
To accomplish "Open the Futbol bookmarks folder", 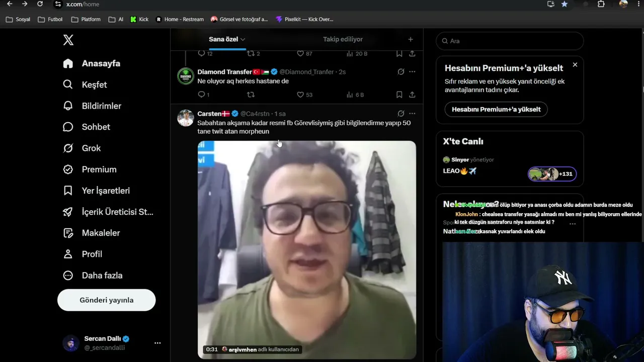I will tap(50, 19).
